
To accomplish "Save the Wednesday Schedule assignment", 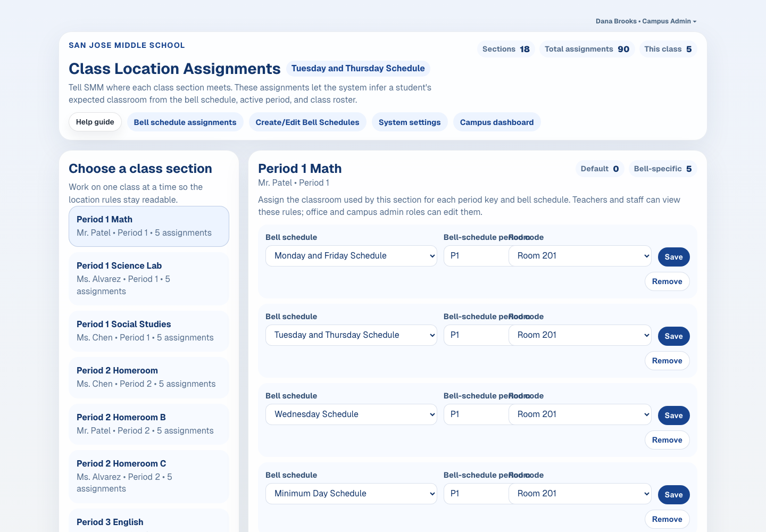I will pyautogui.click(x=673, y=415).
